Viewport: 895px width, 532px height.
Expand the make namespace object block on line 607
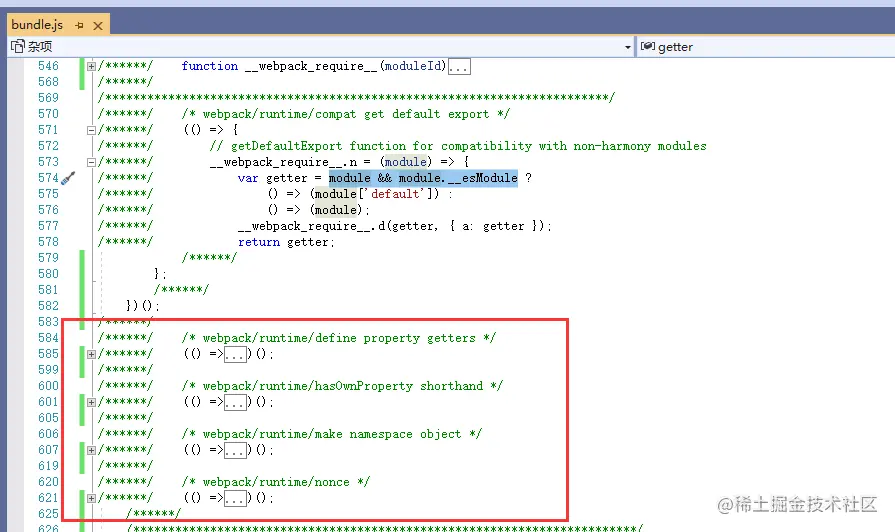click(x=91, y=450)
